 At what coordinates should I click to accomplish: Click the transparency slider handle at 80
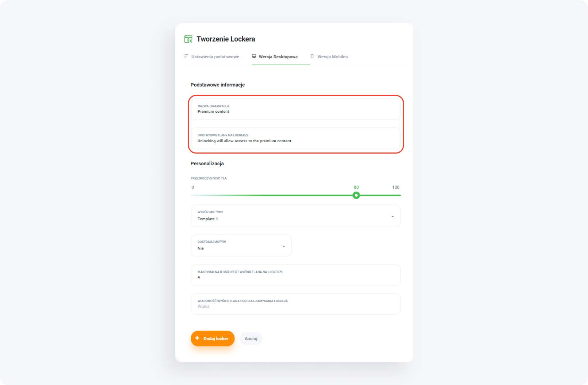(x=356, y=195)
